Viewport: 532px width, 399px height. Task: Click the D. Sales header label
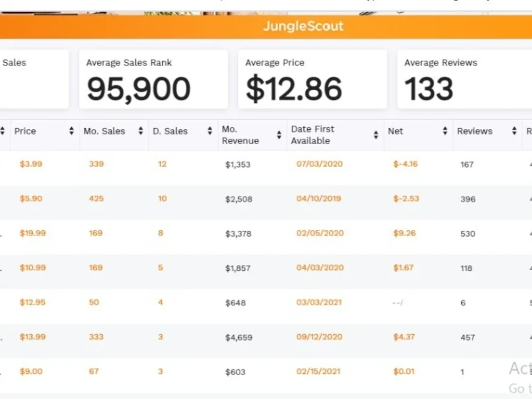170,131
